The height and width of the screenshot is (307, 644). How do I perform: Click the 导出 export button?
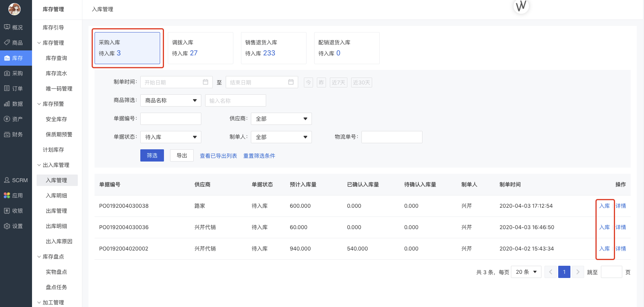(182, 155)
